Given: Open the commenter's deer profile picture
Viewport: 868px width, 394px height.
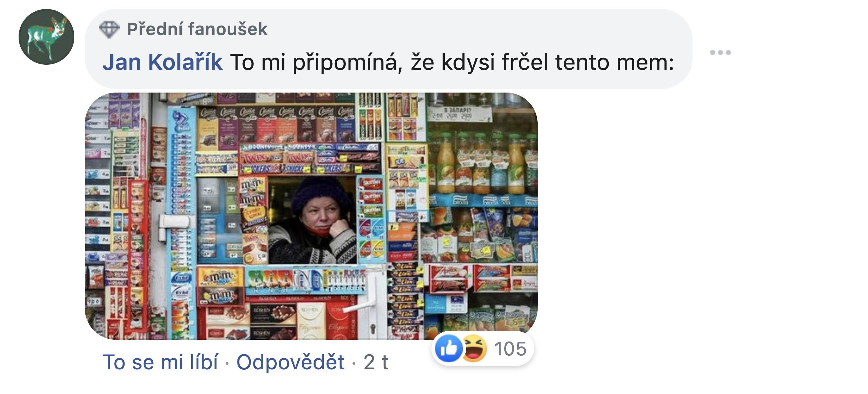Looking at the screenshot, I should [46, 37].
